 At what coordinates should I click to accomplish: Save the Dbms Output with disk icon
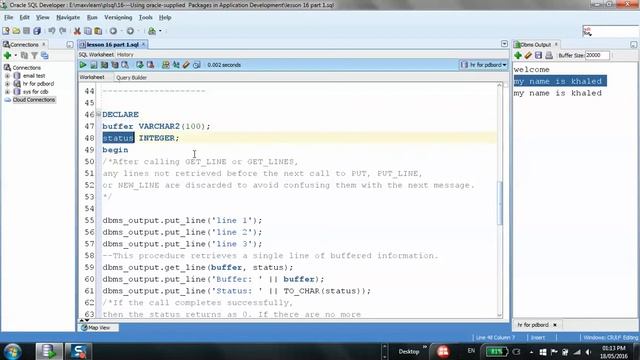click(538, 56)
